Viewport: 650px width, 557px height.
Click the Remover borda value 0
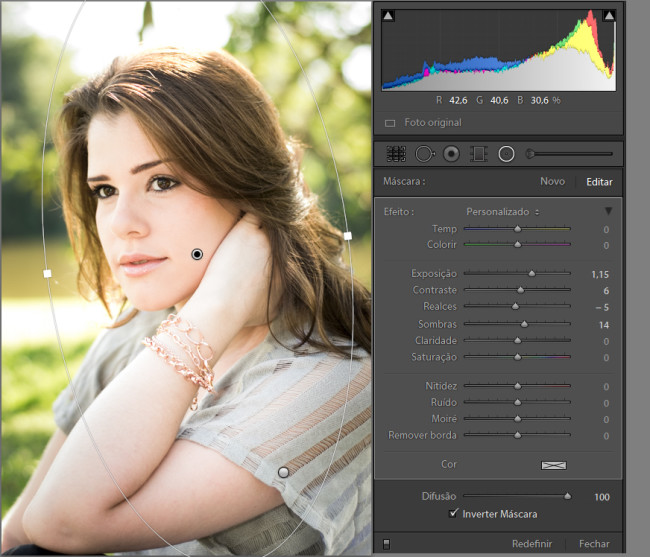pyautogui.click(x=606, y=436)
